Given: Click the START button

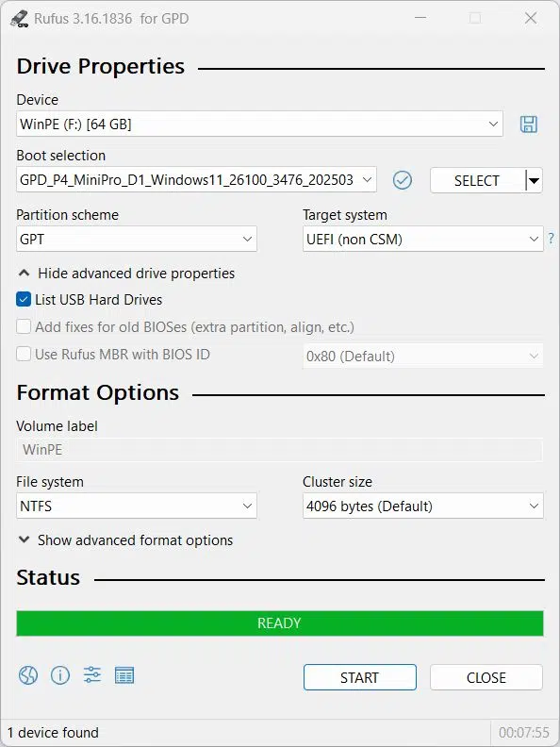Looking at the screenshot, I should (360, 677).
